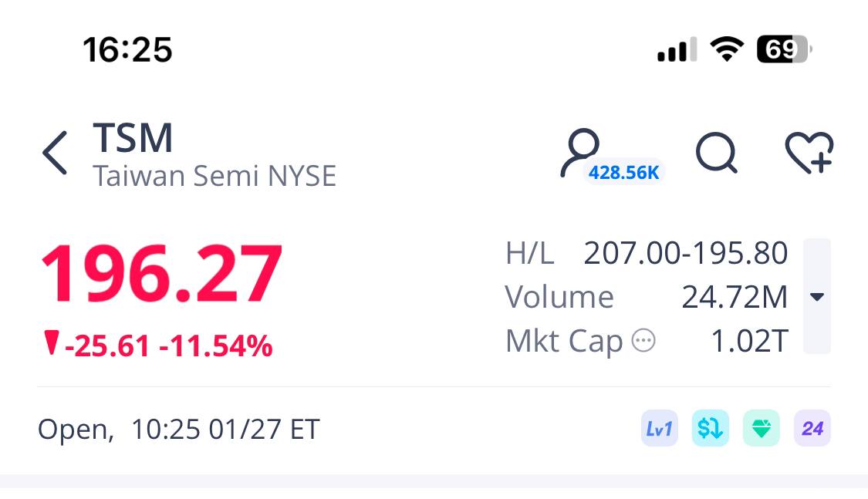
Task: Tap the -25.61 -11.54% price change
Action: point(168,346)
